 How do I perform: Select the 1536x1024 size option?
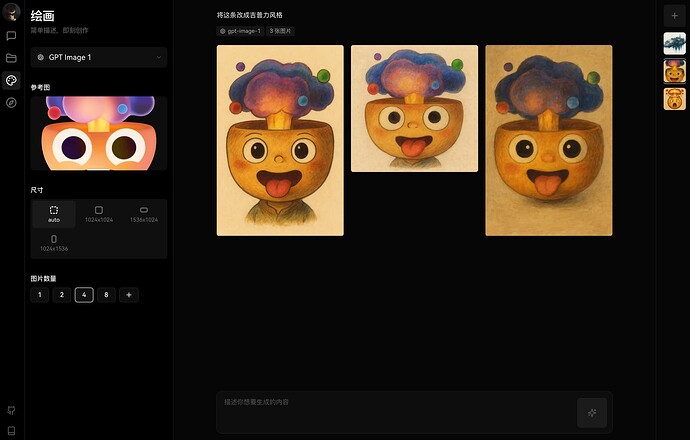[144, 214]
